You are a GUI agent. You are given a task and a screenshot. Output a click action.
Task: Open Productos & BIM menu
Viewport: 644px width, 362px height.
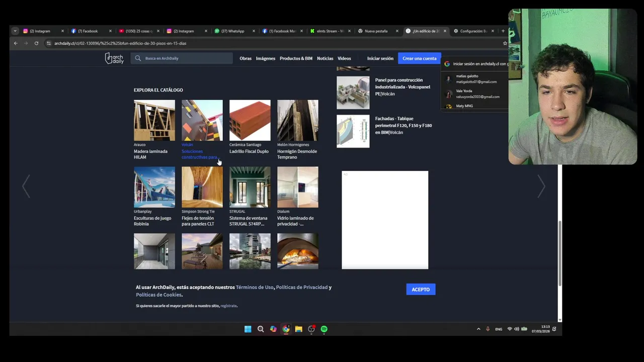coord(296,58)
